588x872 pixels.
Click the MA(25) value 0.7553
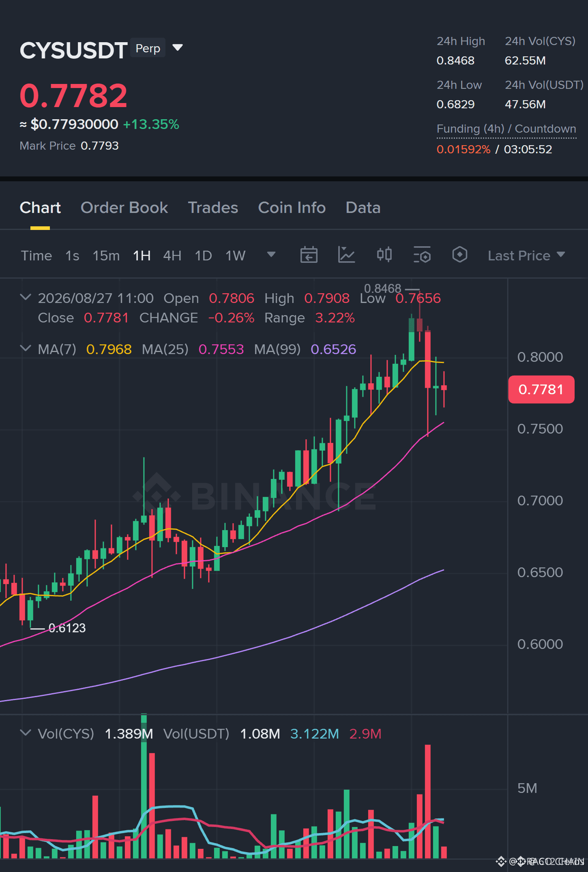tap(221, 349)
